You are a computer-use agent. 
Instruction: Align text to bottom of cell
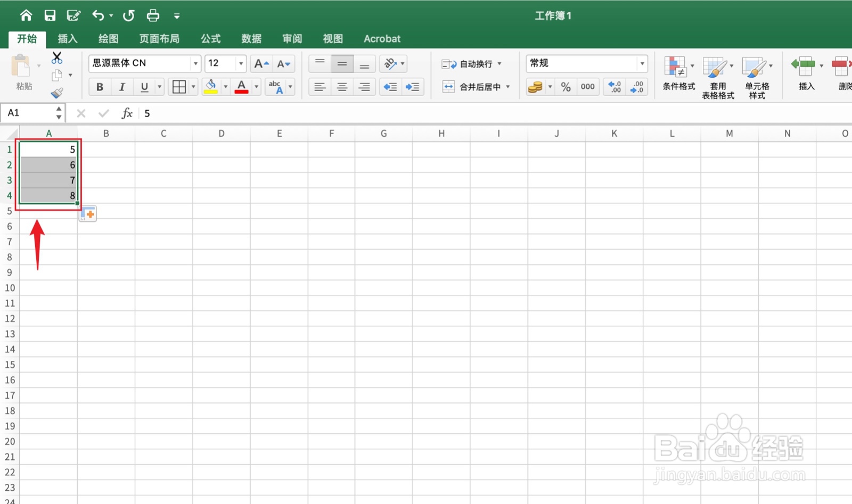click(365, 63)
